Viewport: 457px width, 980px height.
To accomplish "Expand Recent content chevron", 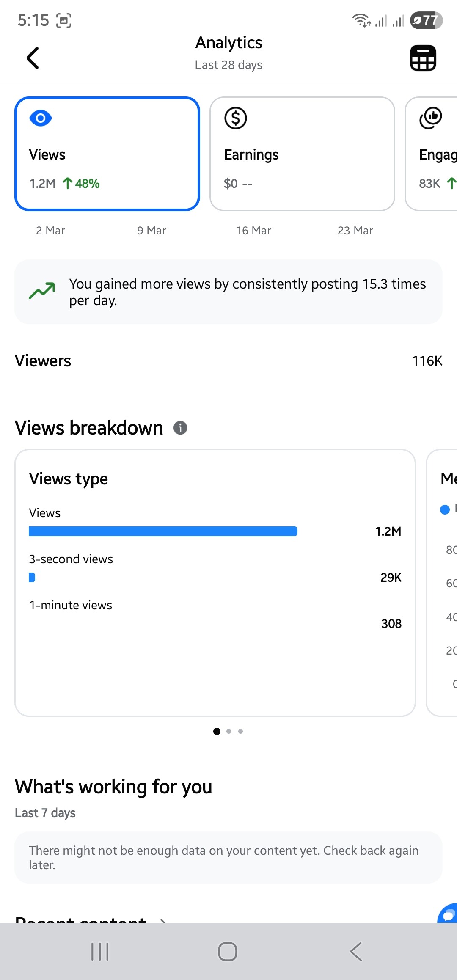I will (x=163, y=919).
